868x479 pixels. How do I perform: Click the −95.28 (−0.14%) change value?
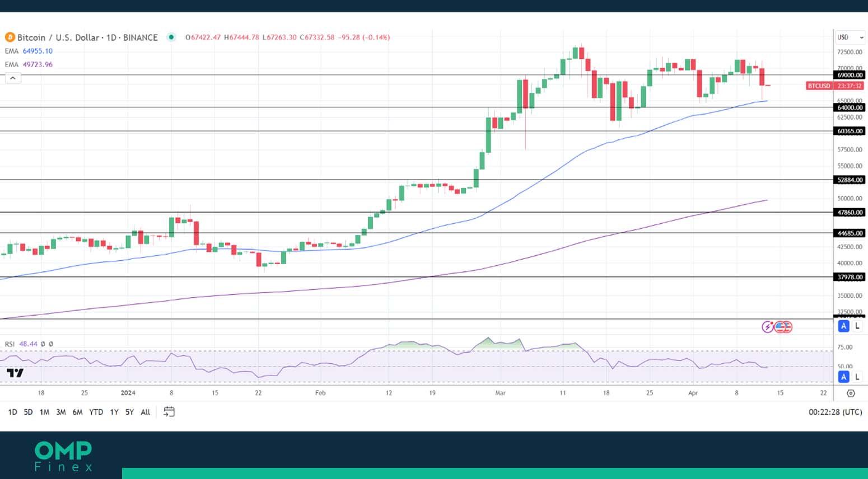point(364,37)
